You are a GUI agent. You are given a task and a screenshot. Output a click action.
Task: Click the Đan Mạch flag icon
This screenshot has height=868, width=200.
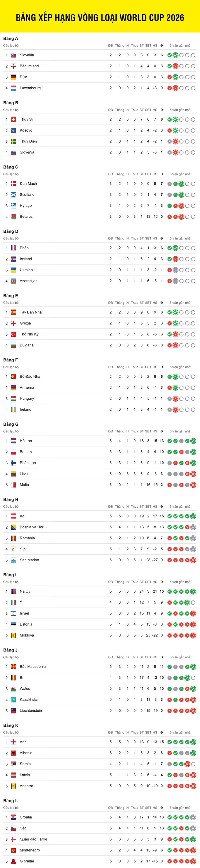click(13, 184)
